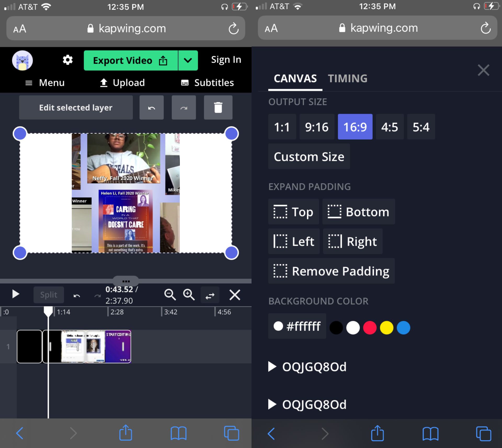Switch output size to 1:1
Screen dimensions: 502x448
click(x=282, y=127)
